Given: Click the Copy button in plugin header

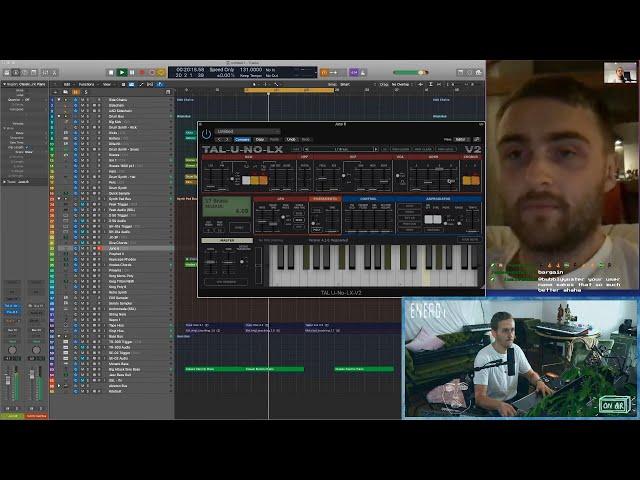Looking at the screenshot, I should [x=260, y=140].
